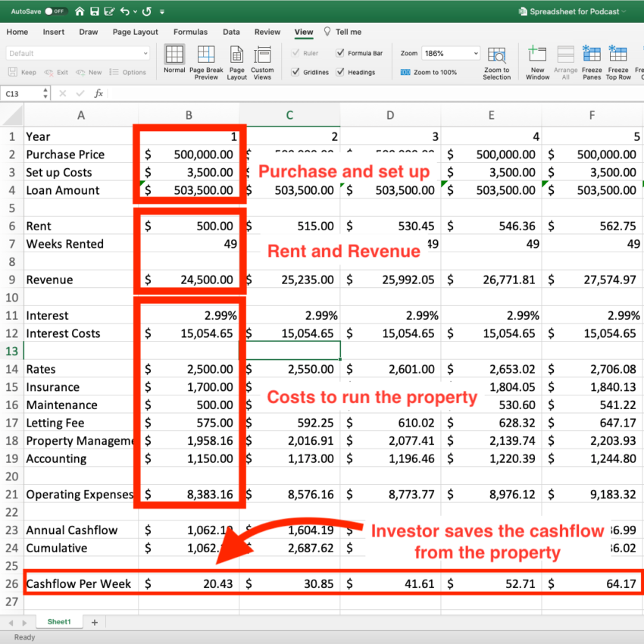
Task: Redo the last action
Action: click(147, 11)
